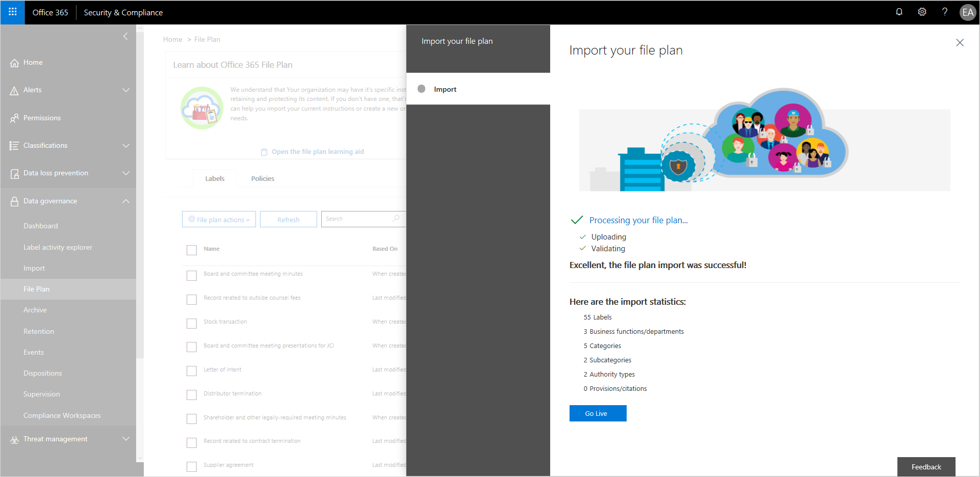Check the Stock transaction row checkbox
Screen dimensions: 980x477
pos(192,323)
